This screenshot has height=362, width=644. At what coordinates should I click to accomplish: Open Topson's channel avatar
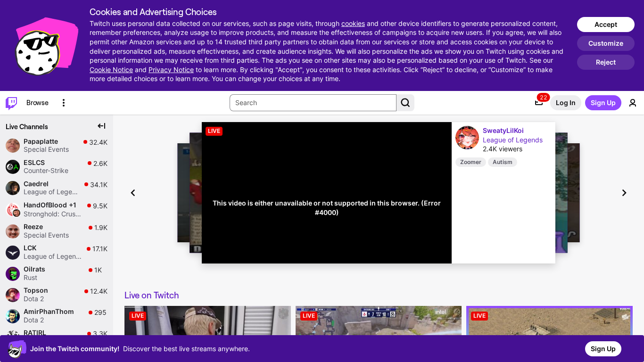coord(12,295)
